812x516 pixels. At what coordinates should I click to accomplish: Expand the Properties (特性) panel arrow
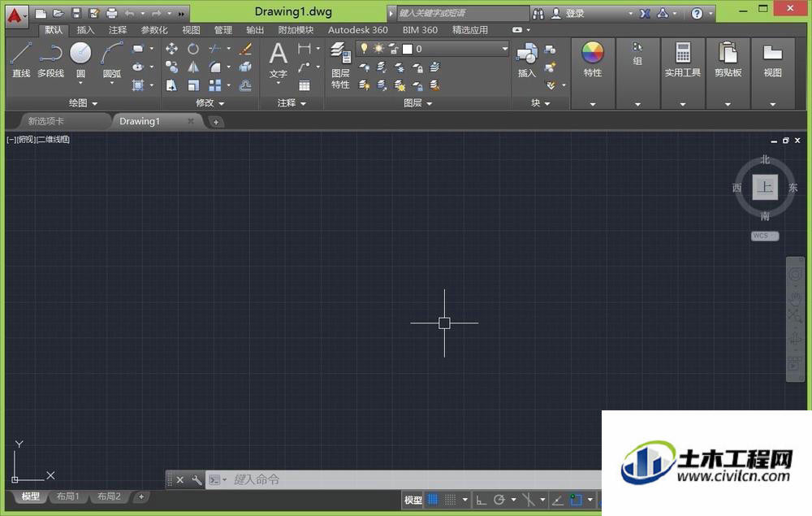coord(593,104)
